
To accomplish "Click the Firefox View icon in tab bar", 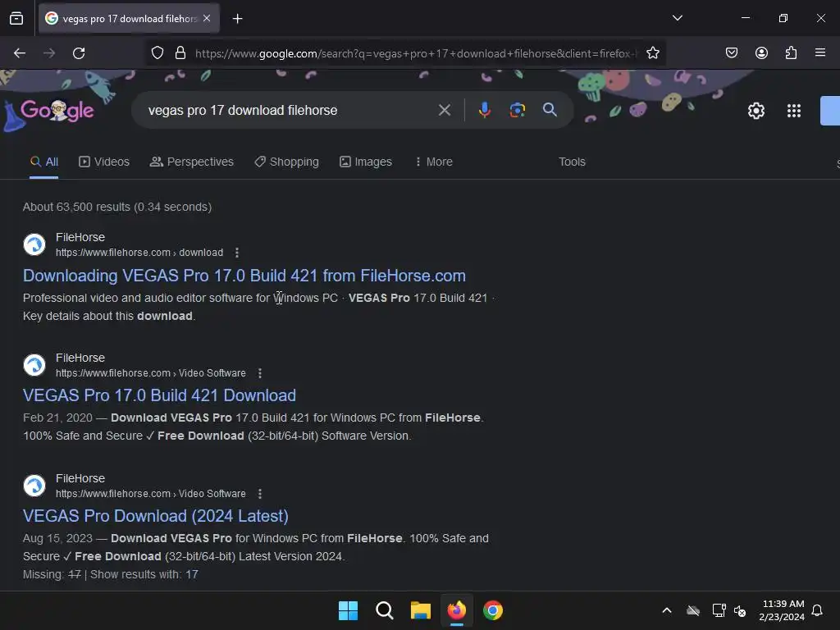I will pyautogui.click(x=16, y=18).
